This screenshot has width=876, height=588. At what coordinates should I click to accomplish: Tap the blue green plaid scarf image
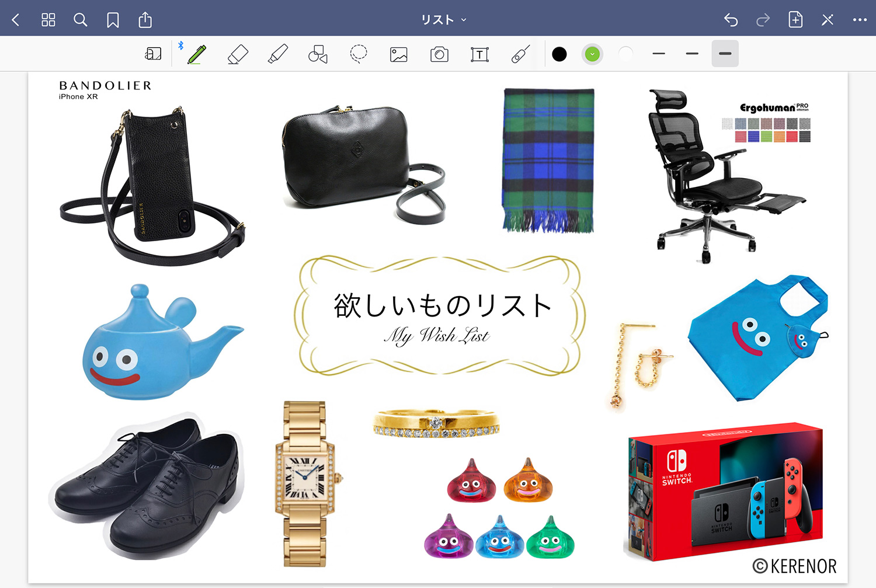coord(548,161)
